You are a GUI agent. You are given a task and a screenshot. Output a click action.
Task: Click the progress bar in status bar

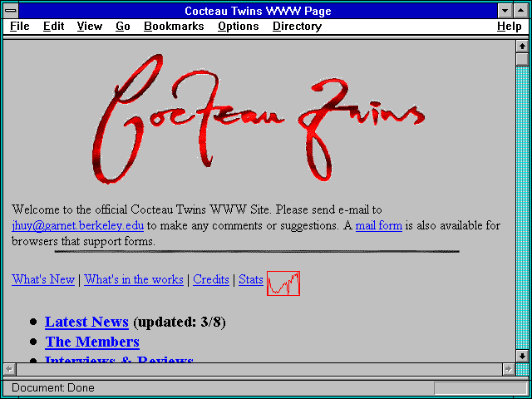pyautogui.click(x=480, y=388)
